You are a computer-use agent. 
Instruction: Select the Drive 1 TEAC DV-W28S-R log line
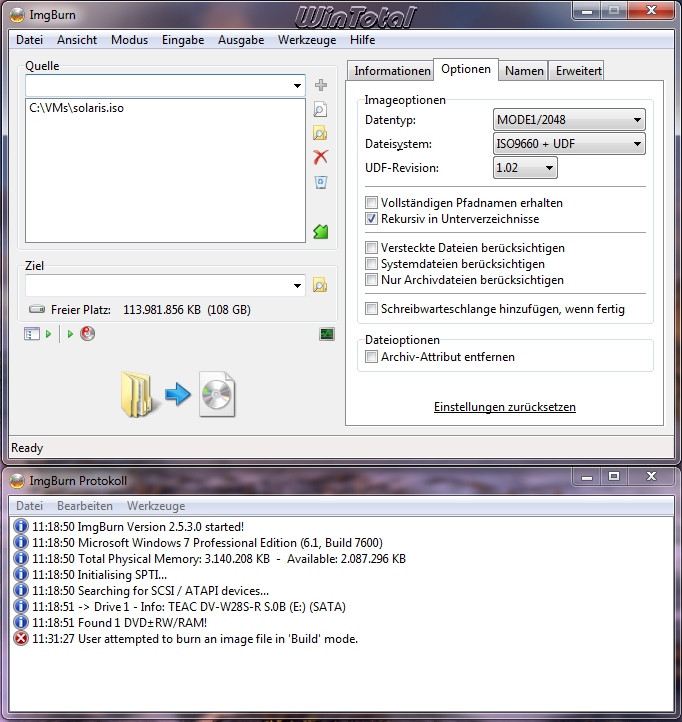pyautogui.click(x=189, y=607)
